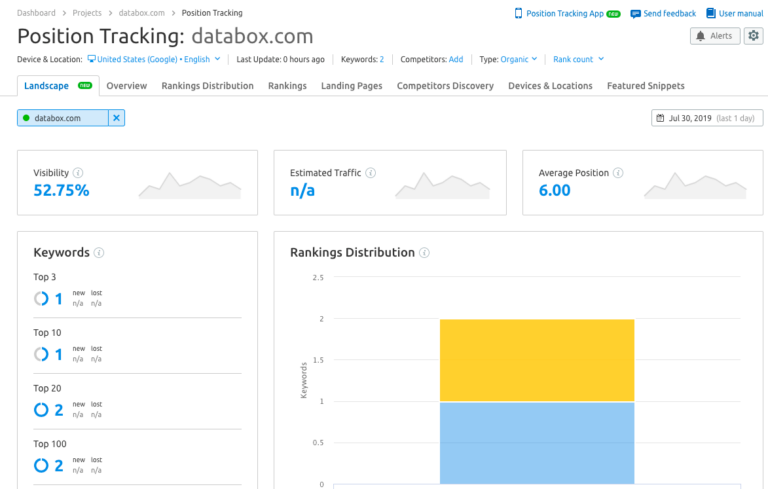Click the Top 10 donut chart icon
This screenshot has height=489, width=768.
(x=41, y=354)
